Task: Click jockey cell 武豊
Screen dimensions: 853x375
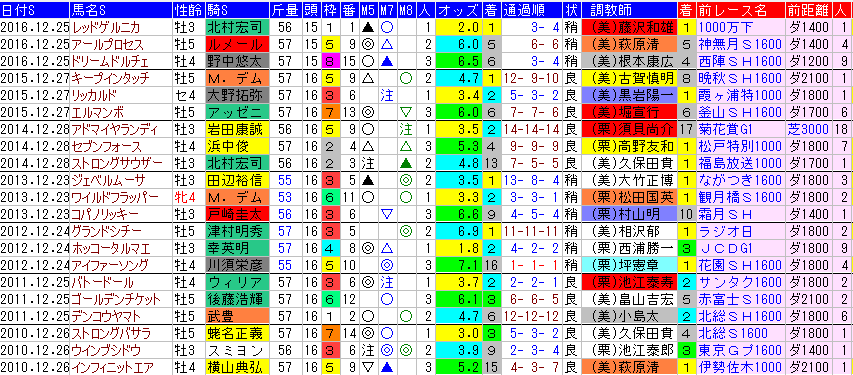Action: pyautogui.click(x=238, y=316)
